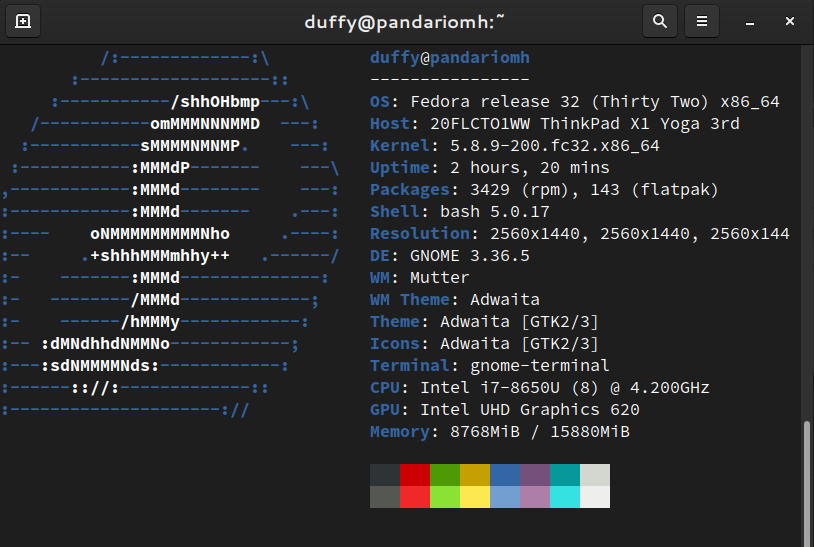Click the Kernel version 5.8.9-200.fc32.x86_64
This screenshot has width=814, height=547.
(554, 146)
